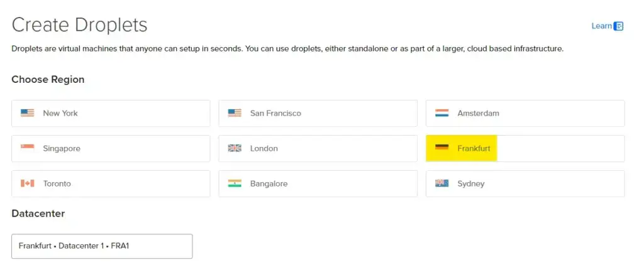The height and width of the screenshot is (265, 644).
Task: Click the UK flag beside London
Action: 235,148
